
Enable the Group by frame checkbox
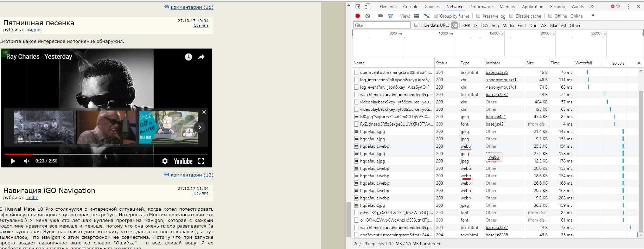click(x=436, y=16)
